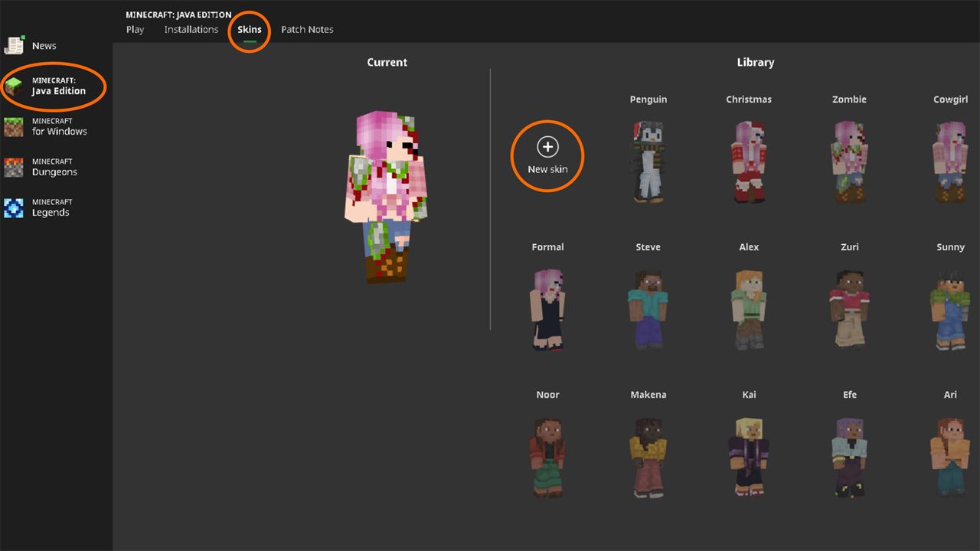Select the Steve default skin
This screenshot has height=551, width=980.
pyautogui.click(x=648, y=309)
